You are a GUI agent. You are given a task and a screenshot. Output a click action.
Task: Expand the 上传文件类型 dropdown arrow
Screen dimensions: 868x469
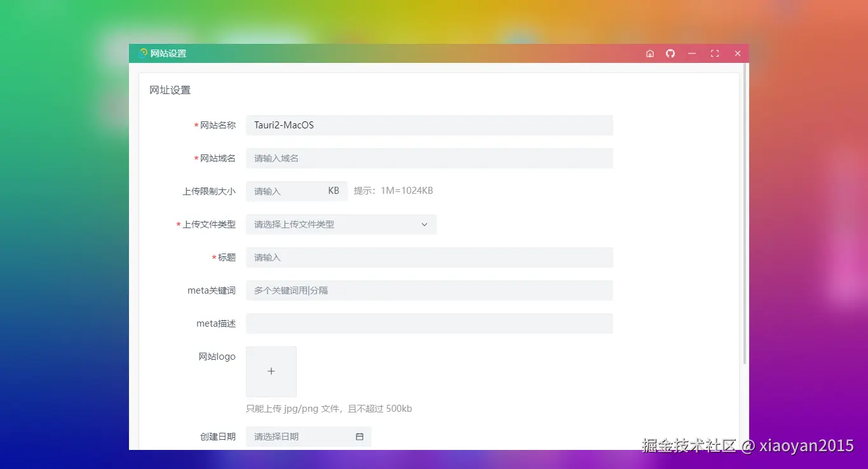click(x=424, y=224)
